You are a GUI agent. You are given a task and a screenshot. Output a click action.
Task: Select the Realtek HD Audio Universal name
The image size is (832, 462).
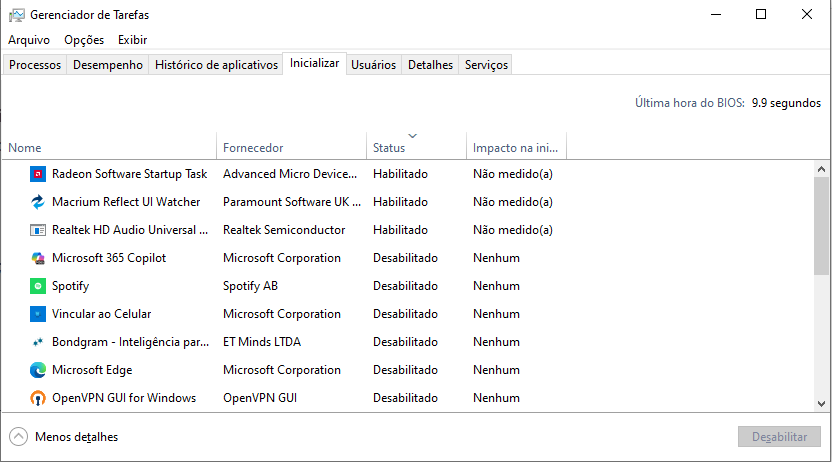[130, 230]
